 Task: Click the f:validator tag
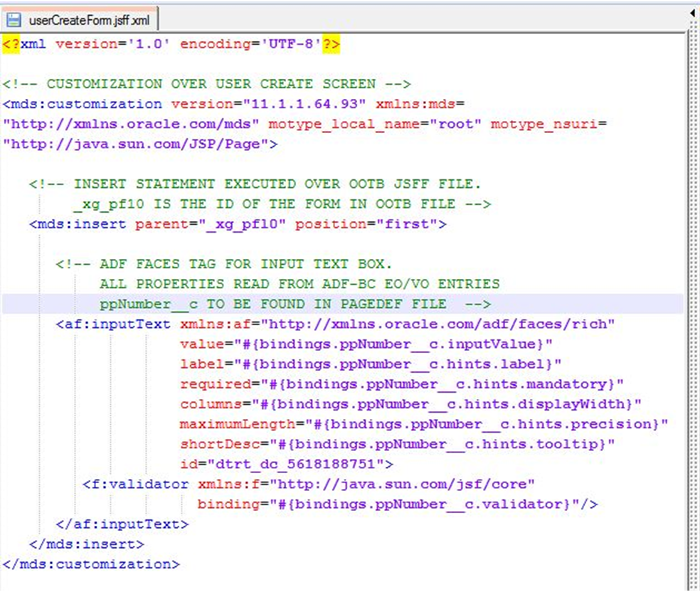pos(135,484)
